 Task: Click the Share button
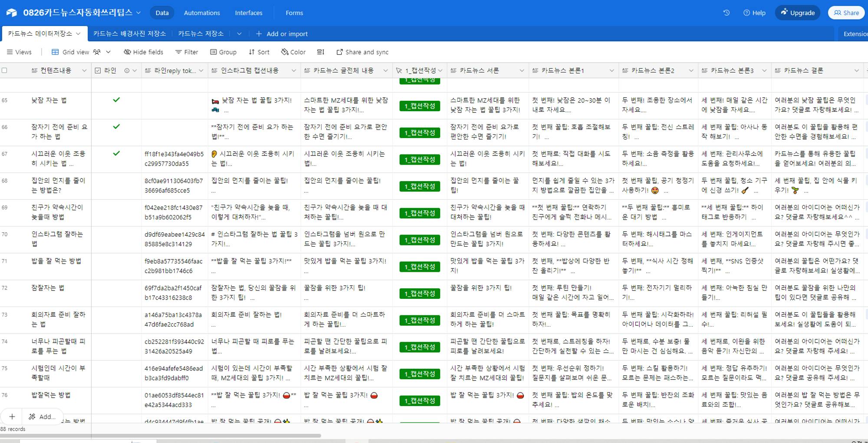(x=846, y=13)
